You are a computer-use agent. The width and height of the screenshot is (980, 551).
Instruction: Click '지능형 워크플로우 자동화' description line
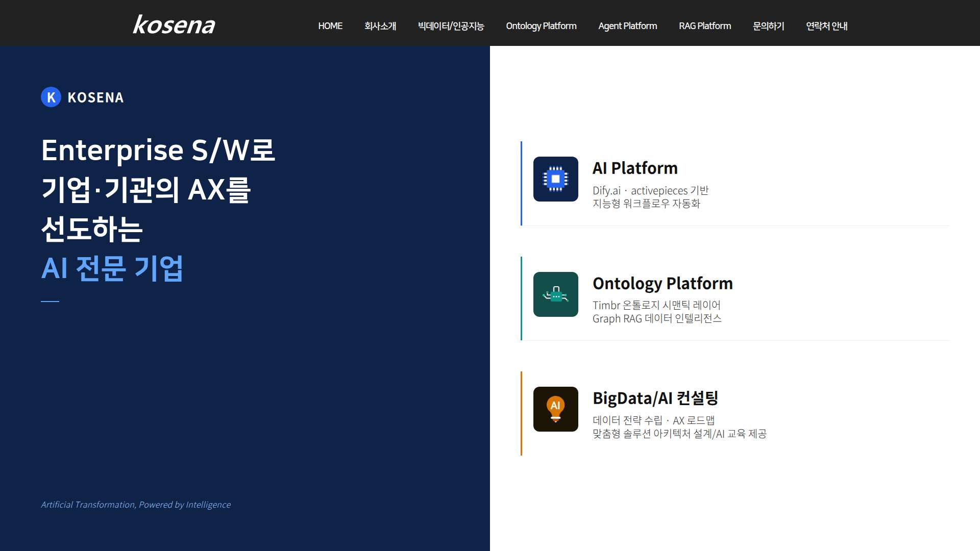pos(646,204)
